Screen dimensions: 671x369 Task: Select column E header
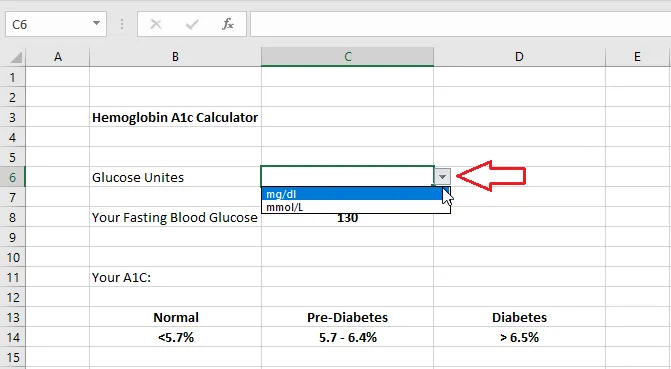[638, 57]
